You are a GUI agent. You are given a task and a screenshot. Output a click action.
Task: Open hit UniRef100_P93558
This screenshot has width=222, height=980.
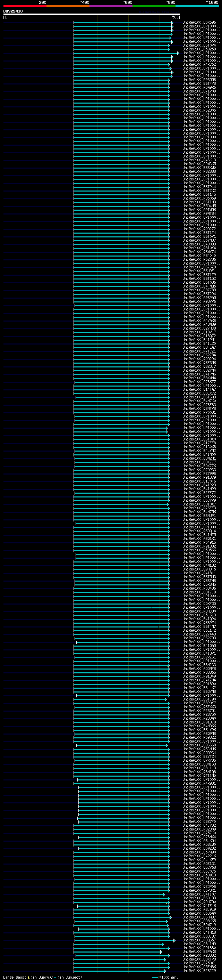tap(199, 80)
